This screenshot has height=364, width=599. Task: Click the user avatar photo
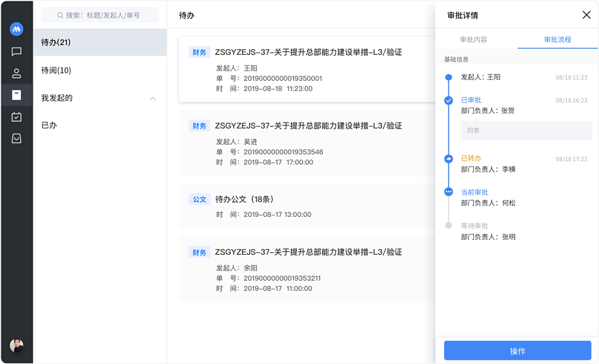[16, 346]
